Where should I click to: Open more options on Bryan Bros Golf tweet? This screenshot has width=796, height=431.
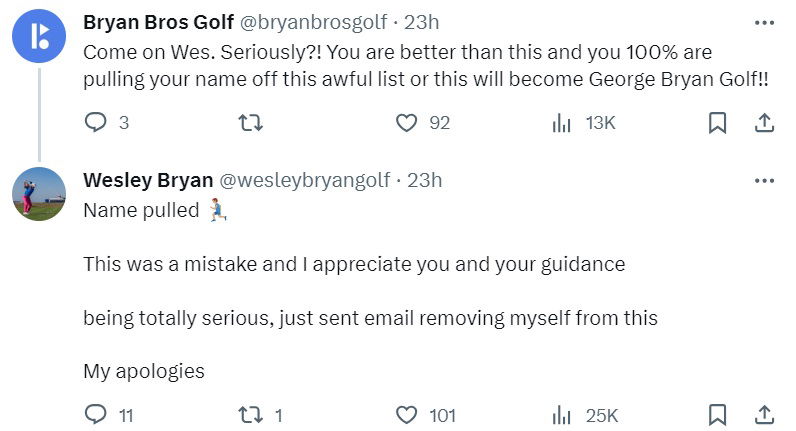[764, 22]
